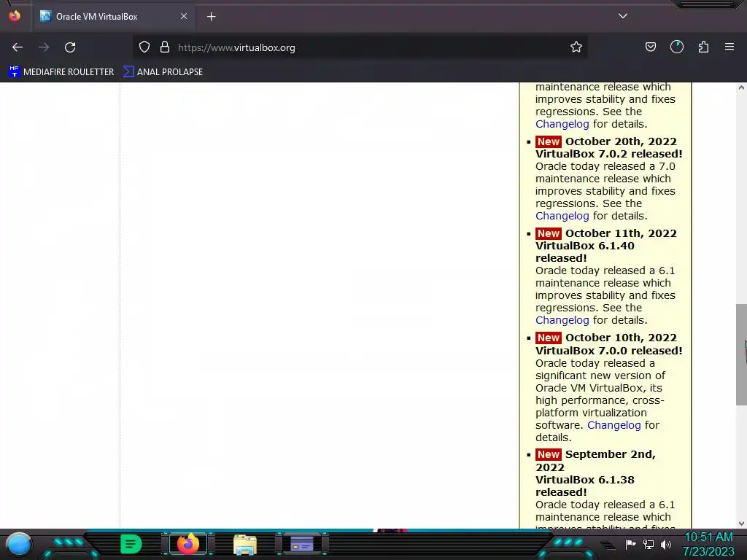Go back to the previous page
This screenshot has width=747, height=560.
(x=18, y=47)
